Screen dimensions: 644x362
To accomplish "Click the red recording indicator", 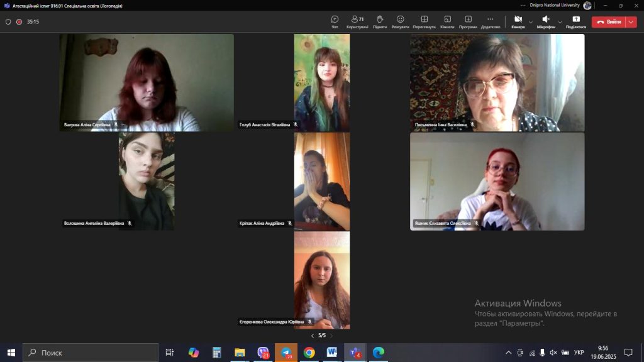I will [x=19, y=22].
